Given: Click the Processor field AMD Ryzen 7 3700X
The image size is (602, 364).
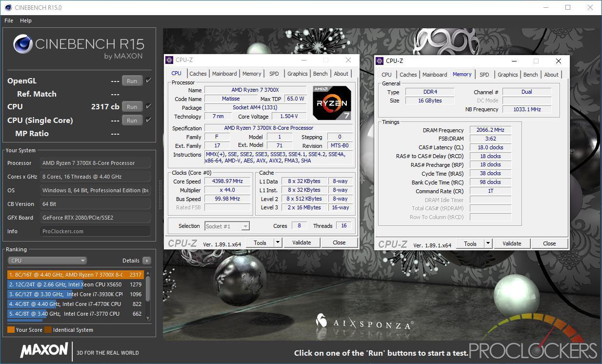Looking at the screenshot, I should pos(95,163).
